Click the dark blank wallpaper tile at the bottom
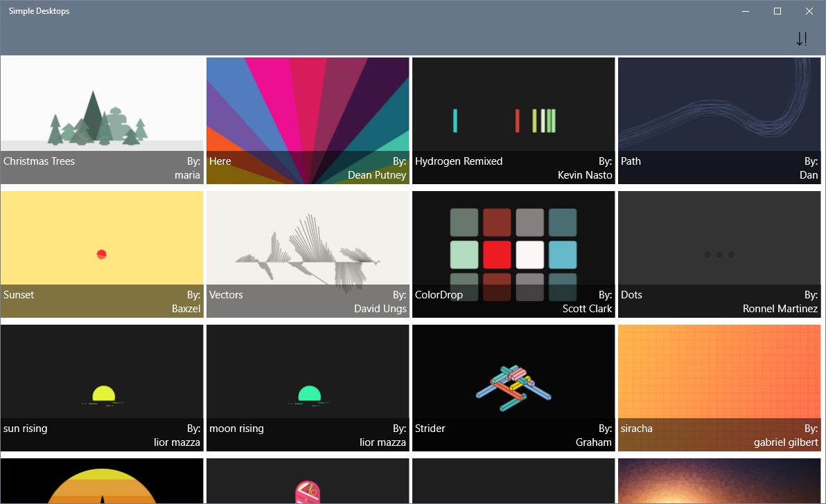 coord(513,481)
